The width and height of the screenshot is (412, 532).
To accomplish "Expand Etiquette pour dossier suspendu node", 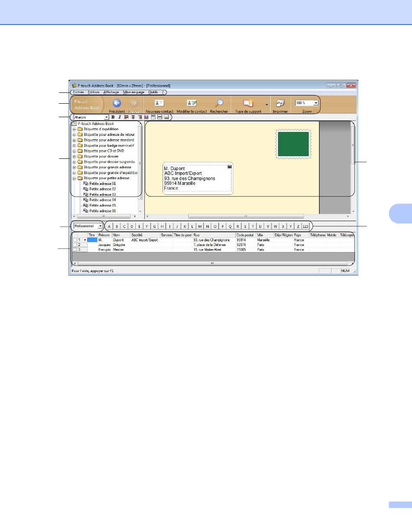I will coord(74,161).
